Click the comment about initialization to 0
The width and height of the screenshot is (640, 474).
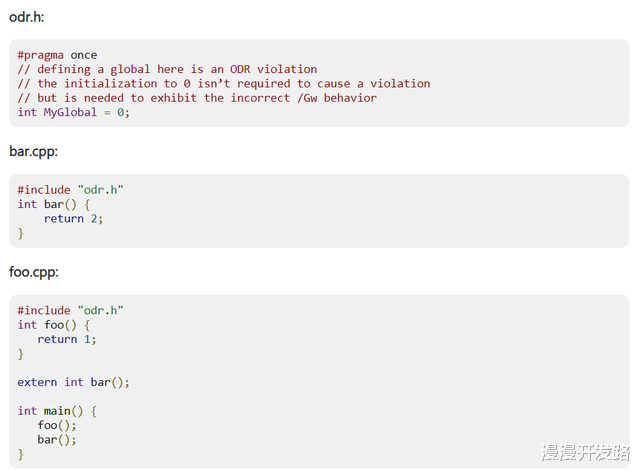(224, 83)
